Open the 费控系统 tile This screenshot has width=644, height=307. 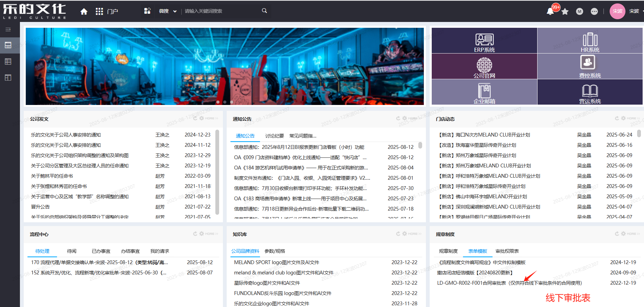point(590,65)
